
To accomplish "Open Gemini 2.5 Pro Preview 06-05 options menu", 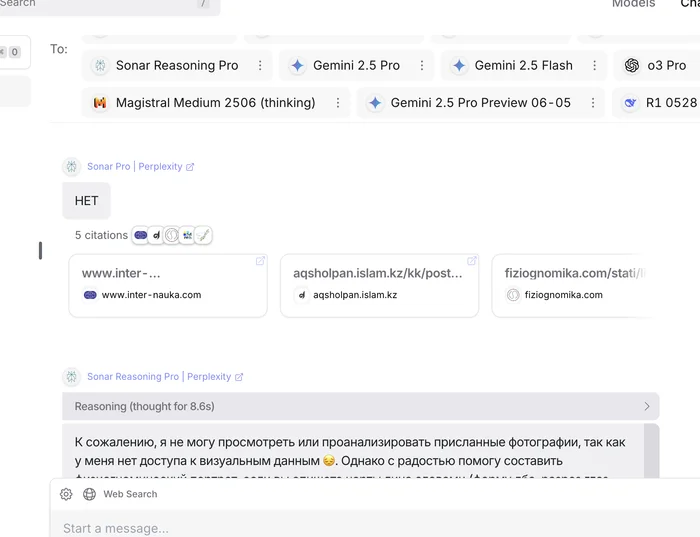I will pos(593,103).
